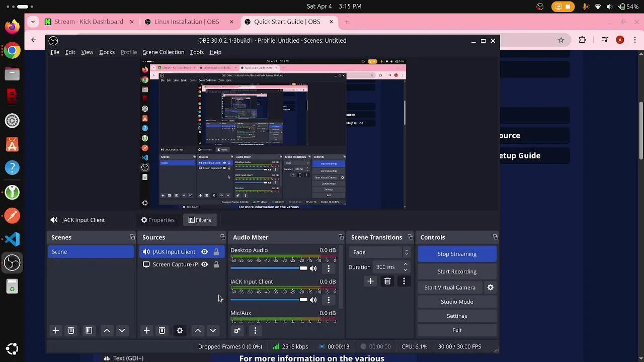
Task: Open OBS Settings button
Action: click(x=457, y=316)
